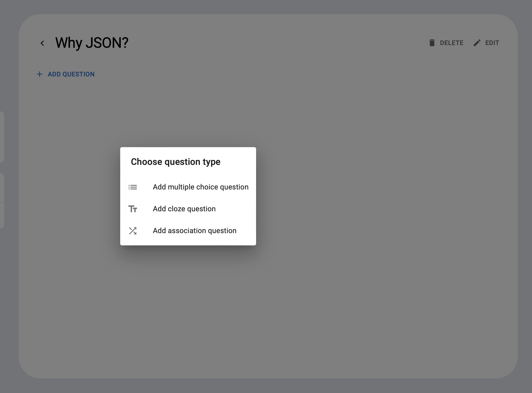The image size is (532, 393).
Task: Select Add cloze question option
Action: [188, 209]
